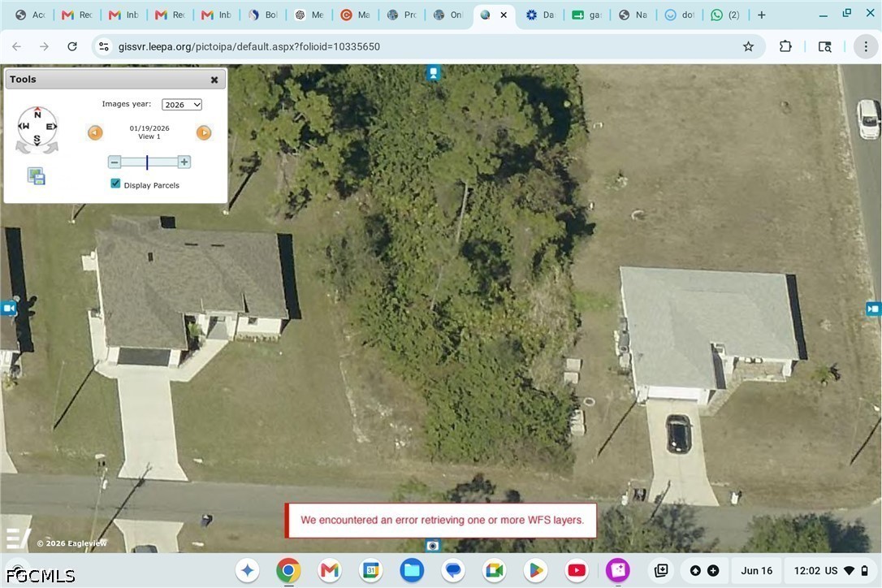The image size is (882, 588).
Task: Switch to the Ma tab
Action: 356,15
